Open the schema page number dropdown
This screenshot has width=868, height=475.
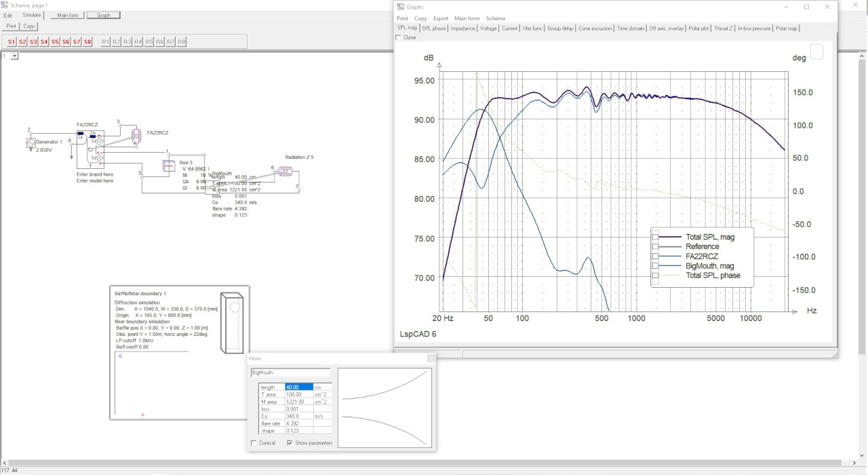(15, 56)
